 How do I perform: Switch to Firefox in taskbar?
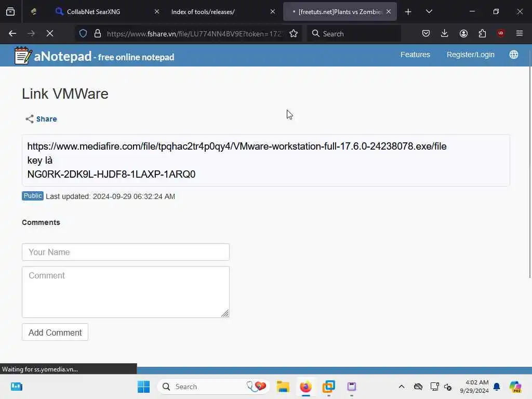pos(305,387)
